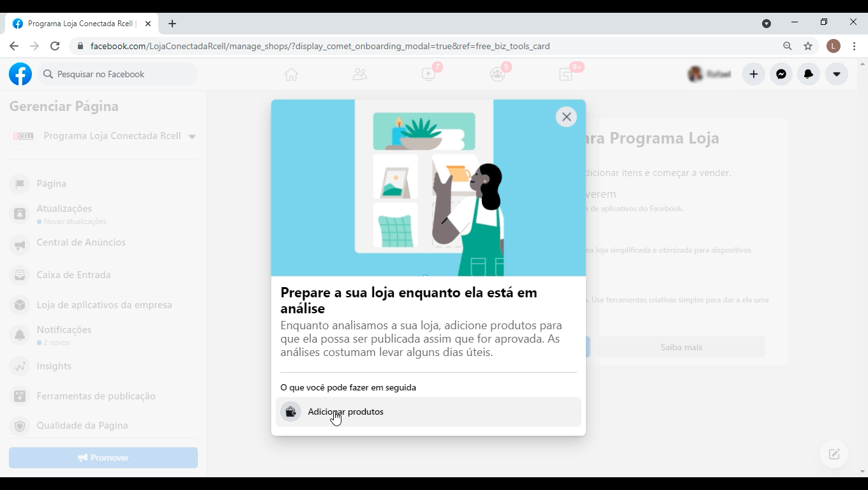Click Adicionar produtos option
Screen dimensions: 868x490
point(428,412)
